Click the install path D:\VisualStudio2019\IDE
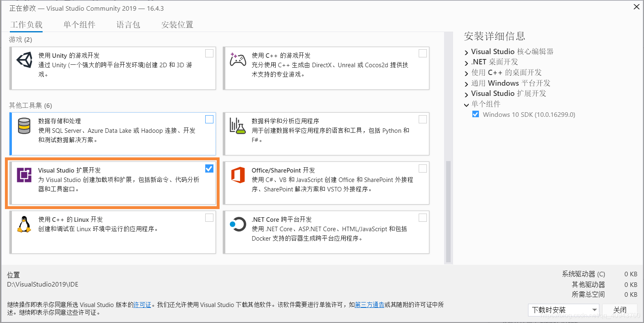This screenshot has height=323, width=644. point(43,284)
